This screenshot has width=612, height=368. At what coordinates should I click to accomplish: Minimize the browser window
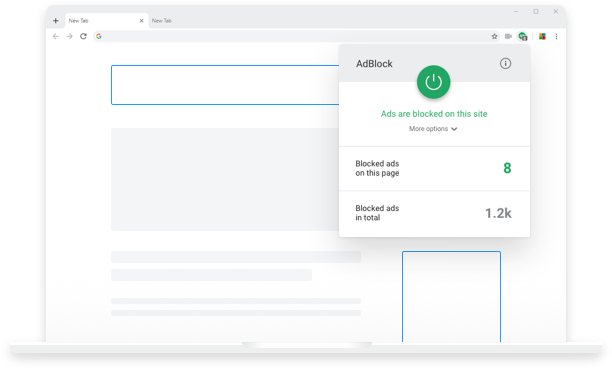516,12
